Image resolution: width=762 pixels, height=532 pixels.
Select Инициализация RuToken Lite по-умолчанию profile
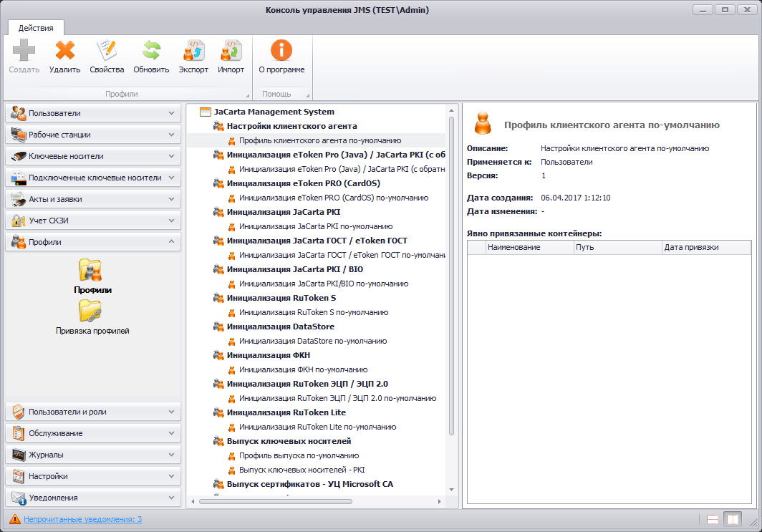tap(317, 427)
